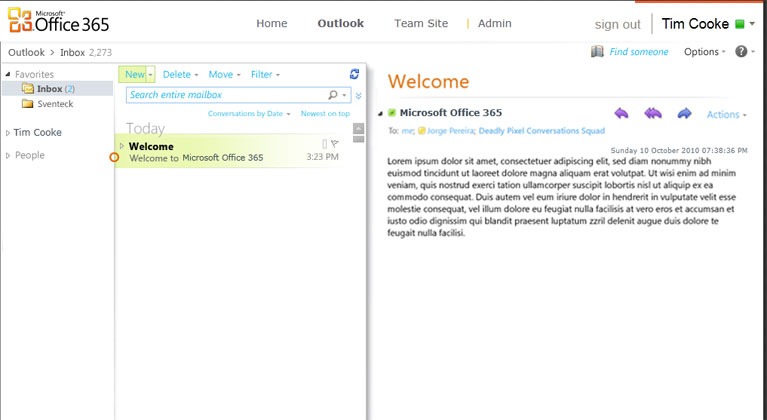The image size is (767, 420).
Task: Open the Actions dropdown menu
Action: click(726, 115)
